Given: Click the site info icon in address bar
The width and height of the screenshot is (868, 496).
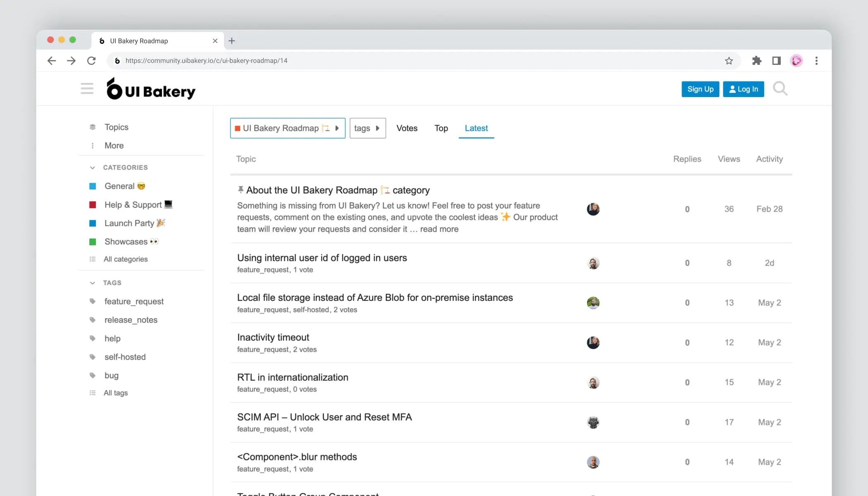Looking at the screenshot, I should (x=117, y=61).
